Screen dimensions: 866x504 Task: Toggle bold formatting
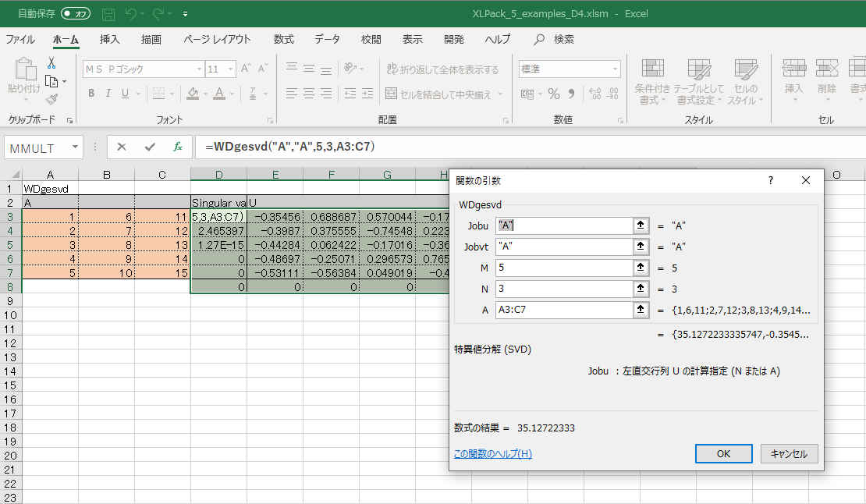click(91, 94)
